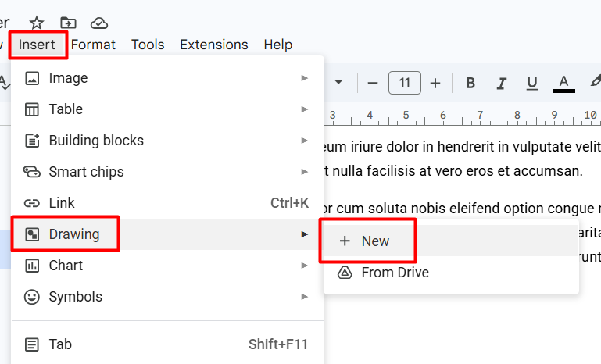The height and width of the screenshot is (364, 601).
Task: Open the Extensions menu
Action: click(213, 45)
